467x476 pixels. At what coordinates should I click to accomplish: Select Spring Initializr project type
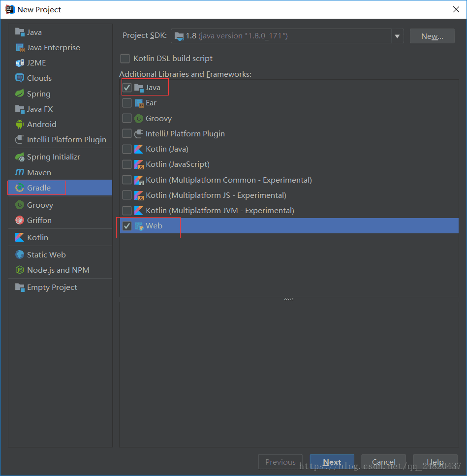61,157
